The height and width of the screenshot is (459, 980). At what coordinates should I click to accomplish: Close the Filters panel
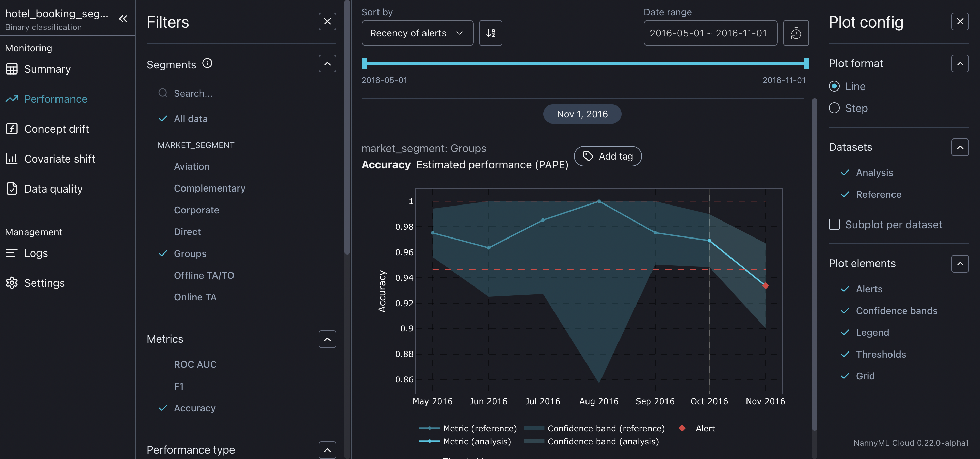327,22
